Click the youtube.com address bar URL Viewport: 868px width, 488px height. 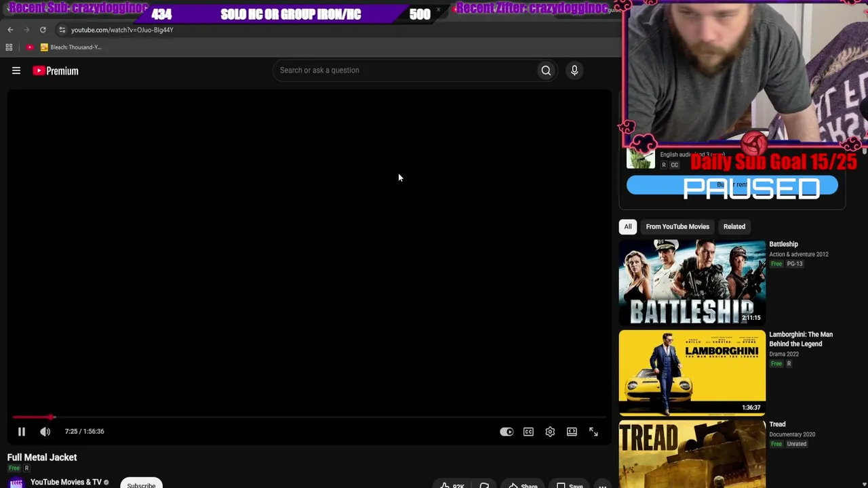[x=122, y=30]
